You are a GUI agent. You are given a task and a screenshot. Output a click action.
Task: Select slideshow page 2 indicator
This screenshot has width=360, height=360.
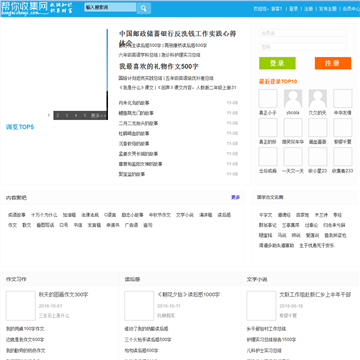coord(58,115)
